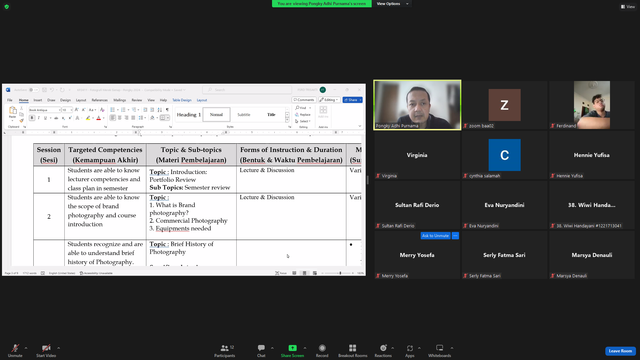Toggle Italic formatting in Word ribbon
Screen dimensions: 640x360
click(39, 118)
